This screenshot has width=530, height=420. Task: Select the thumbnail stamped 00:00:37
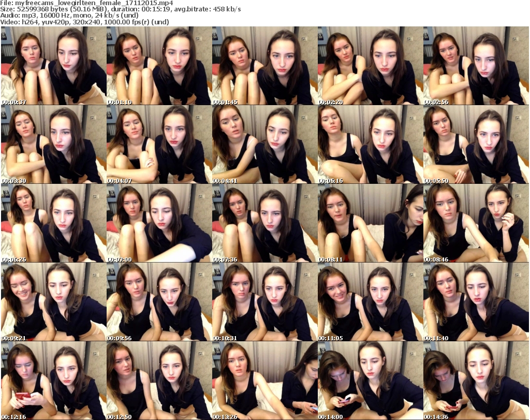(53, 66)
